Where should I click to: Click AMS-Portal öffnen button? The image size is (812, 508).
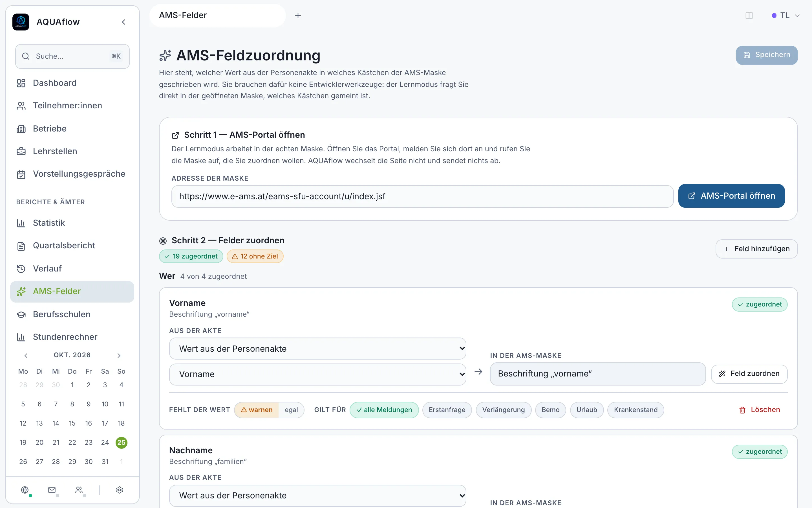[x=731, y=196]
